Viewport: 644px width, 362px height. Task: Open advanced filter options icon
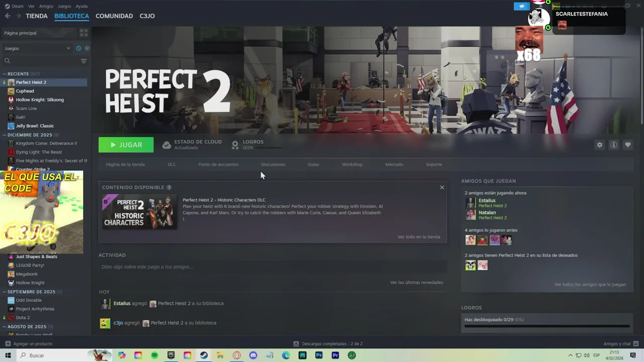(84, 61)
